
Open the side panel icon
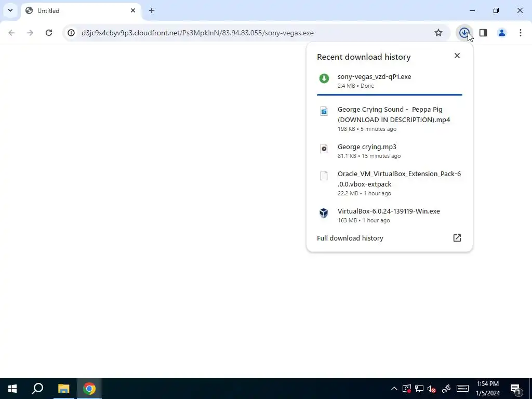[483, 33]
